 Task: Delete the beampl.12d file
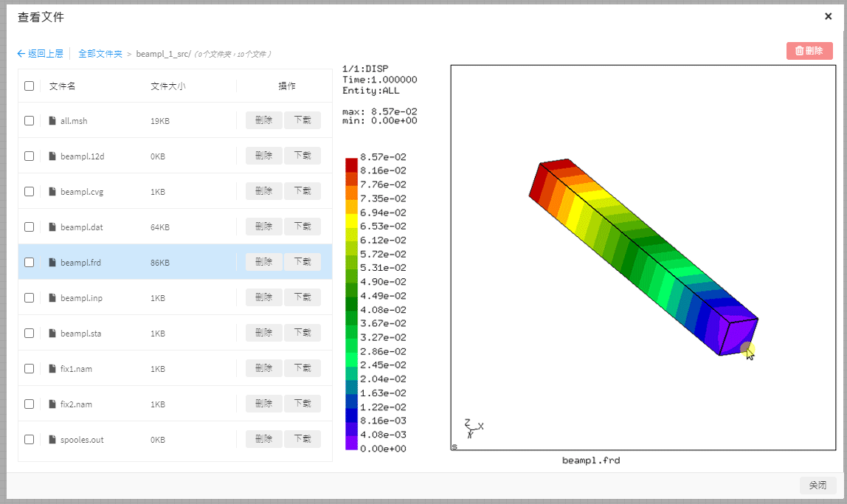coord(263,156)
